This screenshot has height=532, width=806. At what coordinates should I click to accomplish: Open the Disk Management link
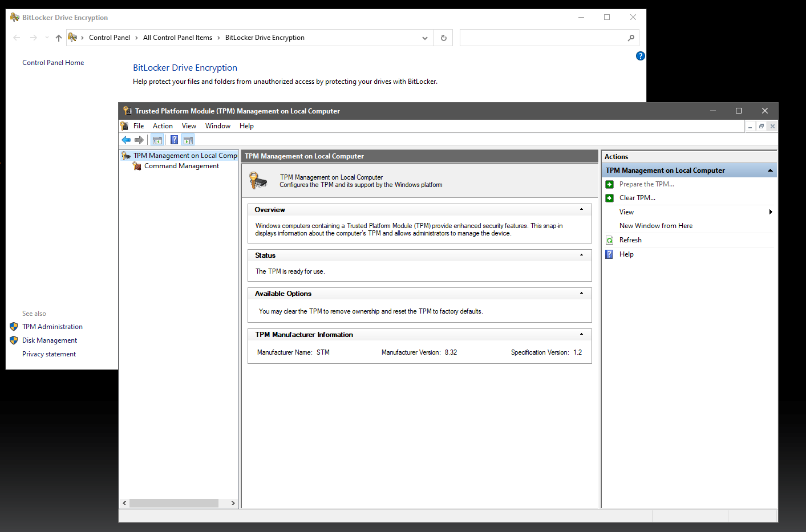click(50, 340)
